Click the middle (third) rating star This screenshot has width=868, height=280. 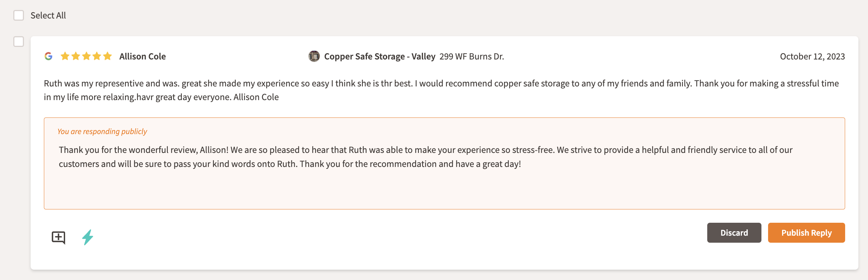[86, 56]
